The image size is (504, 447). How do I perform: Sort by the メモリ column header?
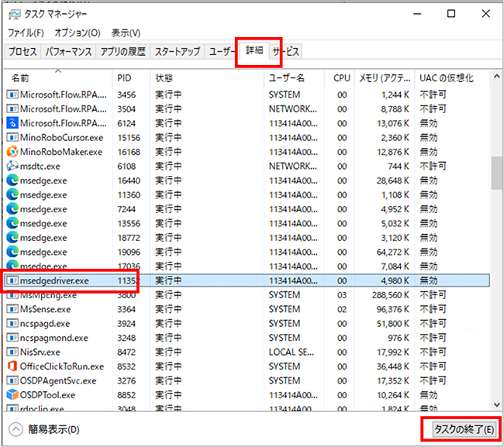click(383, 78)
